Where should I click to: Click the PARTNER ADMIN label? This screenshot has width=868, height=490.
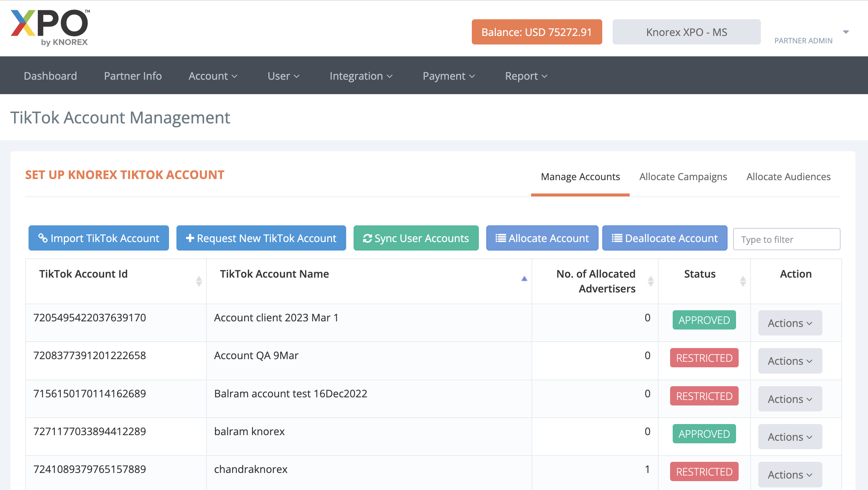point(804,41)
